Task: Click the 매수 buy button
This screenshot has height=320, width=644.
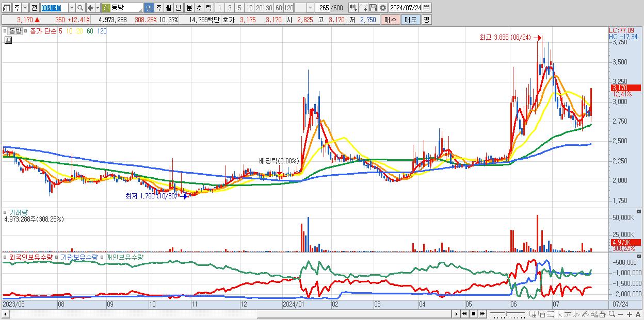Action: (391, 20)
